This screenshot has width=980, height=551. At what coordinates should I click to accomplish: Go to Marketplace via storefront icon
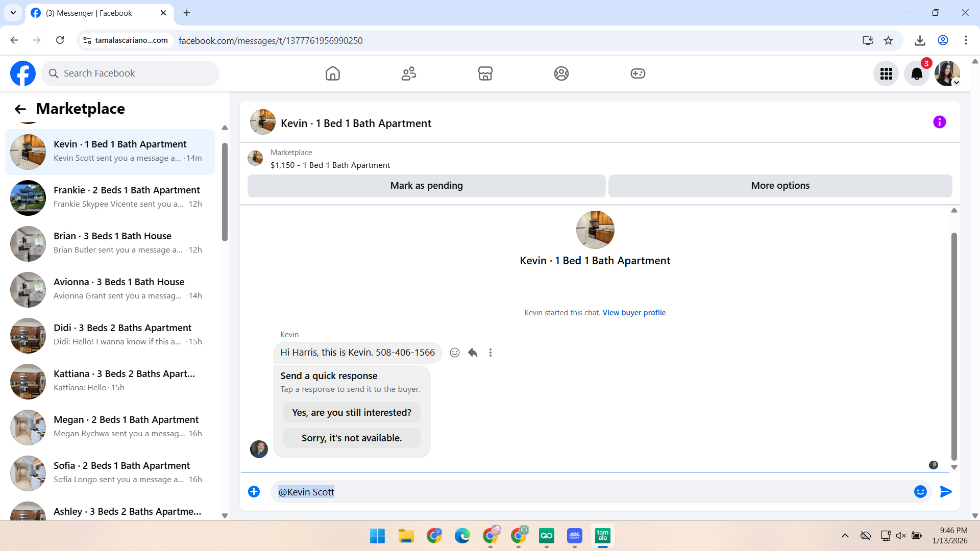[x=485, y=73]
